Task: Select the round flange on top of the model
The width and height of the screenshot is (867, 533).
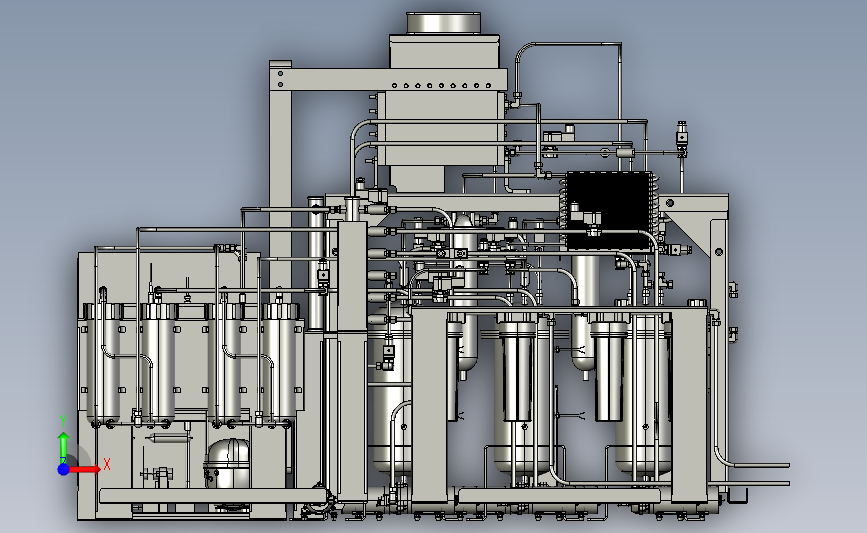Action: (x=443, y=23)
